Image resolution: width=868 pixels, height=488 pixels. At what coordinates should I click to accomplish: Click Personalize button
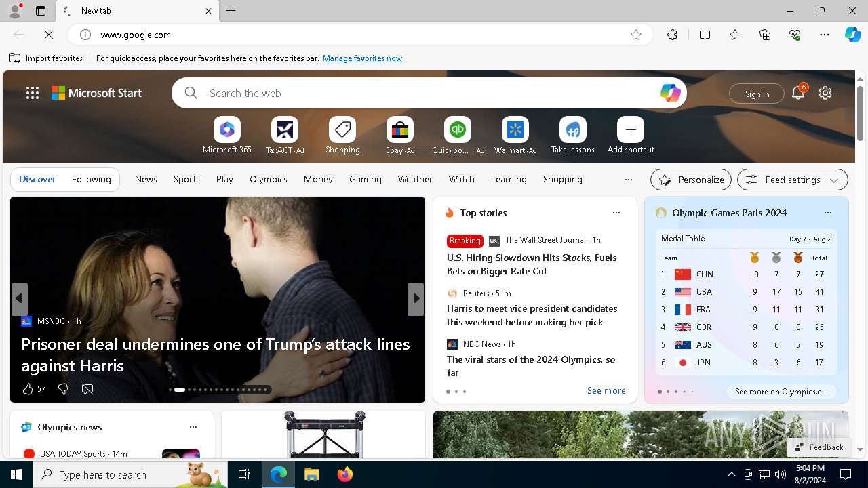point(691,180)
